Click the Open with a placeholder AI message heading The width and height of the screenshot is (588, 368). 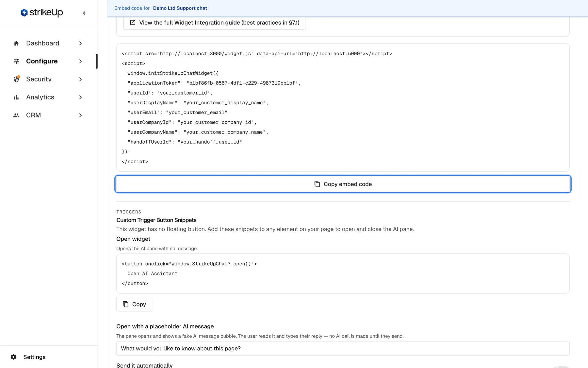pyautogui.click(x=165, y=326)
